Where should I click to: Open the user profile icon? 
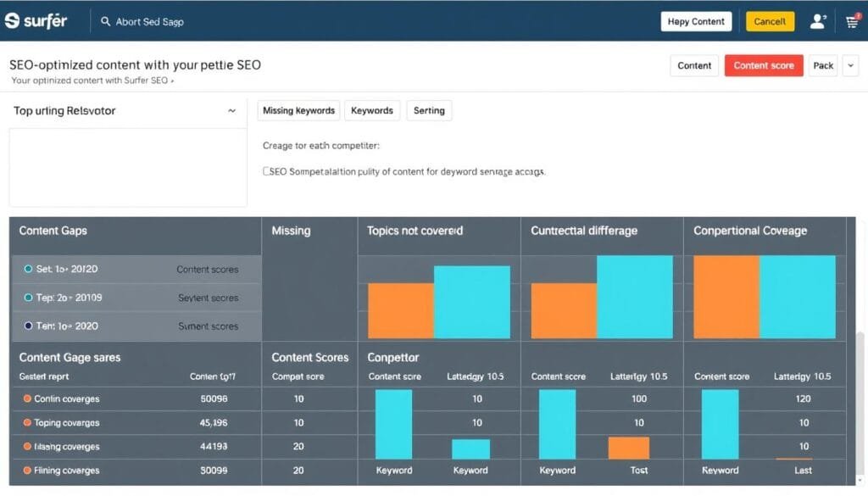point(817,22)
